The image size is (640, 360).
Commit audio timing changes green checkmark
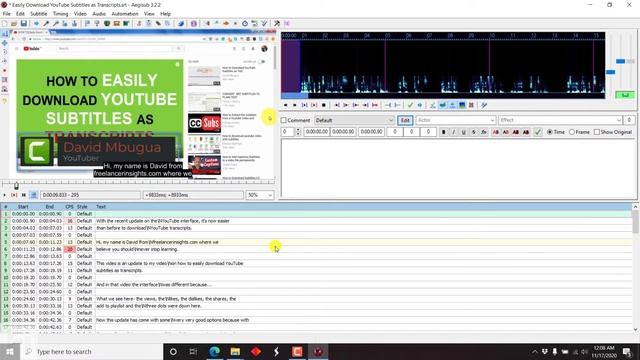pos(410,105)
